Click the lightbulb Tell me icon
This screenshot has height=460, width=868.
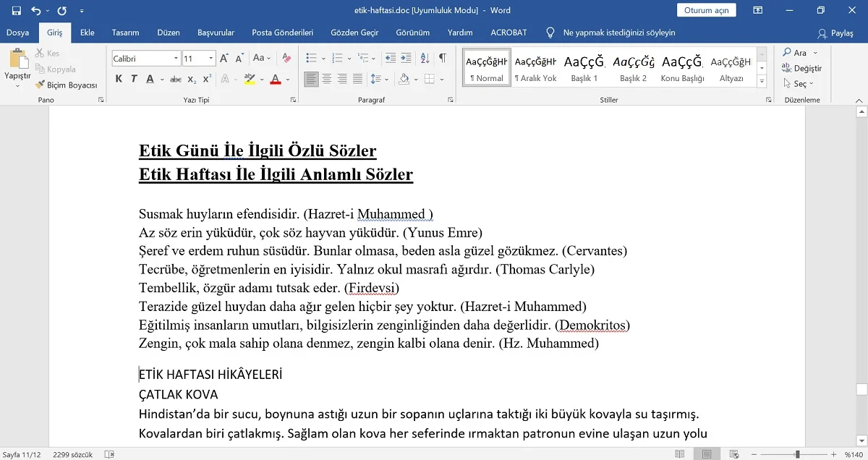tap(551, 33)
